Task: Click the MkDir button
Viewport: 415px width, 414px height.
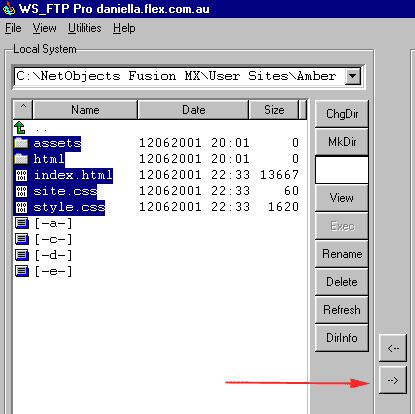Action: coord(342,142)
